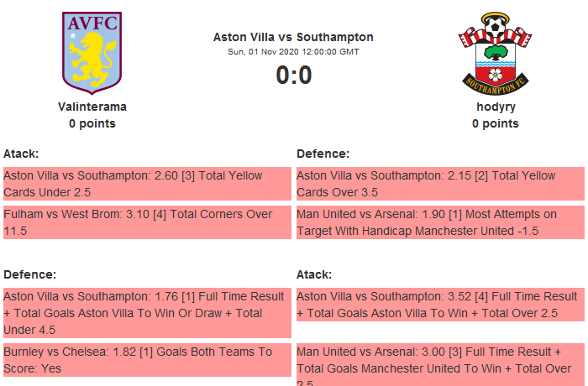Click the match date Sun, 01 Nov 2020
The height and width of the screenshot is (386, 588).
pyautogui.click(x=293, y=52)
